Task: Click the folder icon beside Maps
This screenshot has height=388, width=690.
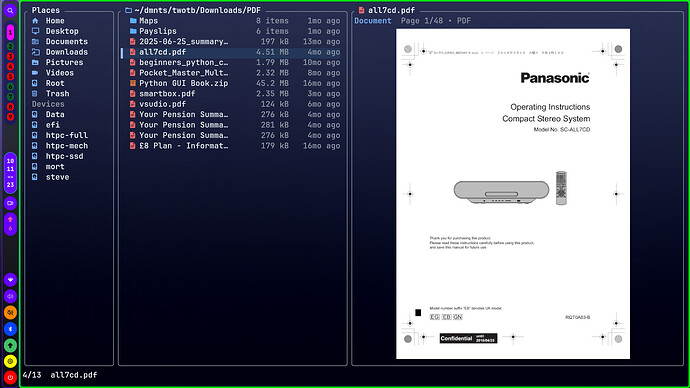Action: click(x=133, y=21)
